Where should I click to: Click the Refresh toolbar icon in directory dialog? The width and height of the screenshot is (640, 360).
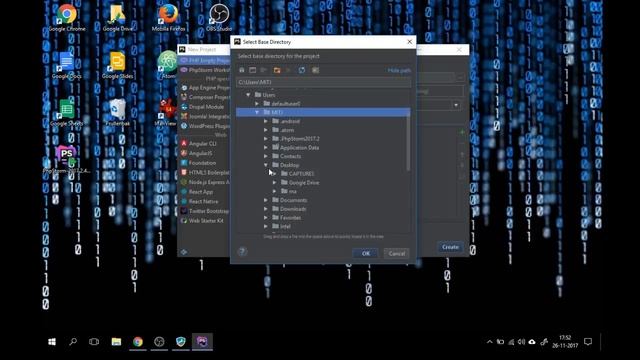[302, 70]
